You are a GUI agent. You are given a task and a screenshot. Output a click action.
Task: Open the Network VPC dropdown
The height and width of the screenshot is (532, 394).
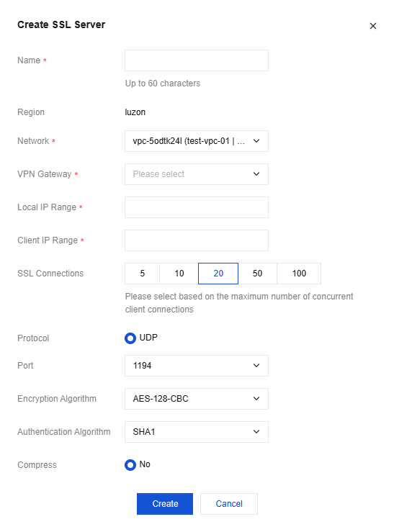coord(196,141)
